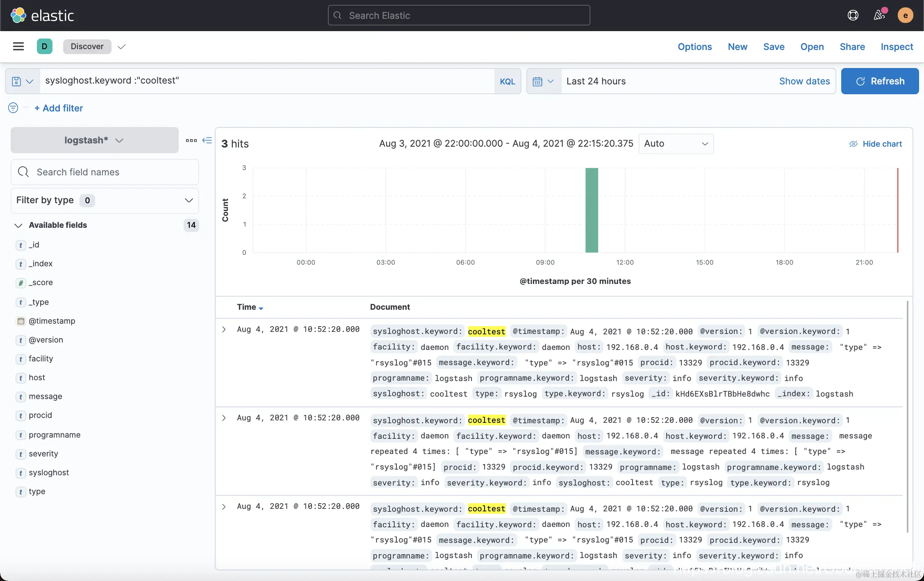Click Share in the top menu

click(x=852, y=47)
